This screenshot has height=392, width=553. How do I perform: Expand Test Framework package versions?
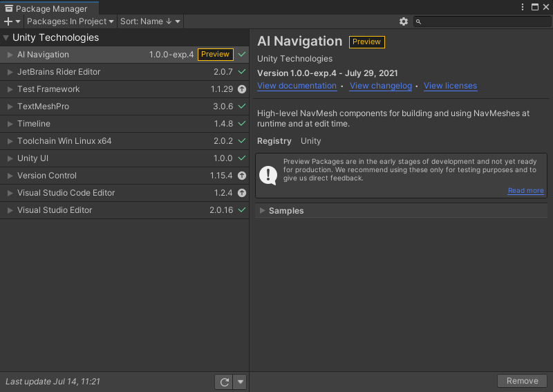[10, 89]
